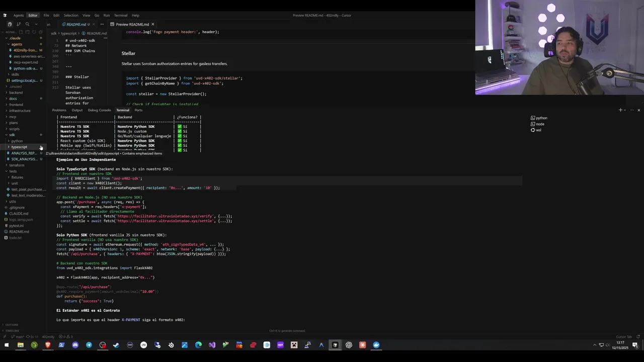
Task: Open the Help menu
Action: click(135, 15)
